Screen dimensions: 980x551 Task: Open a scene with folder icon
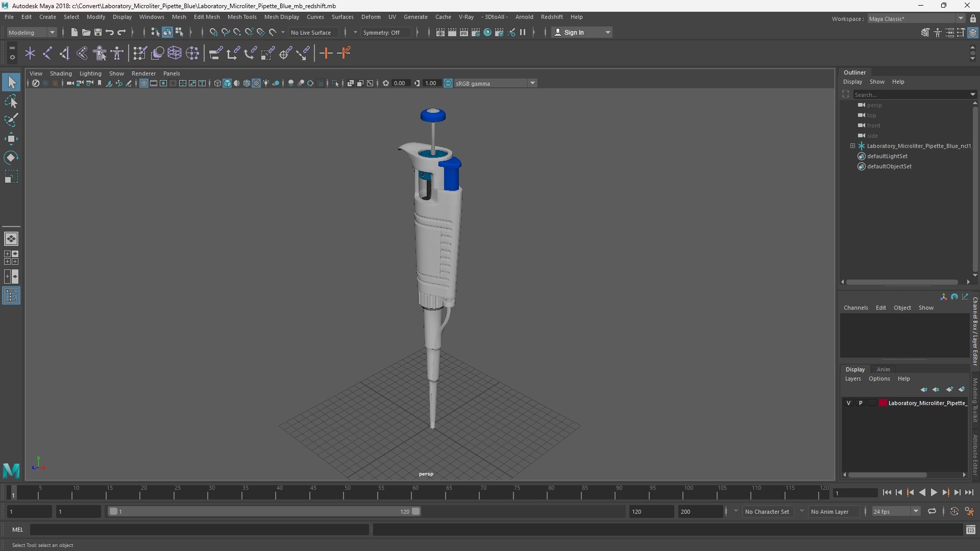point(86,32)
